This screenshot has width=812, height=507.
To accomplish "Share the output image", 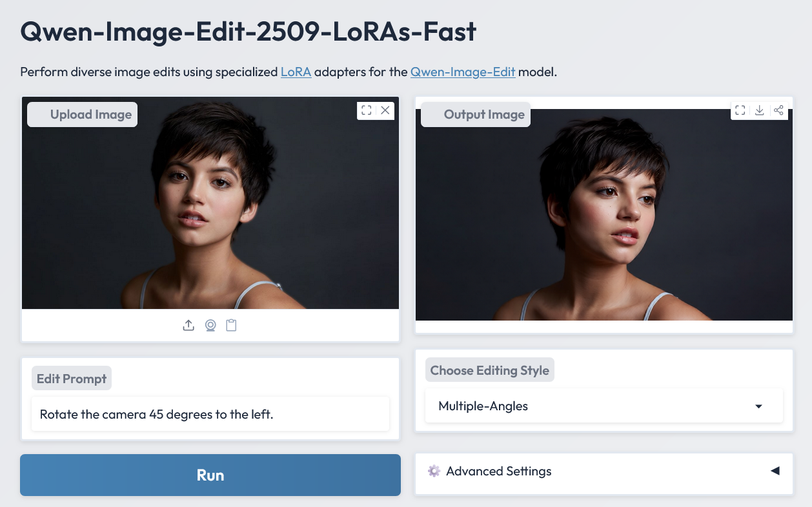I will pyautogui.click(x=778, y=110).
